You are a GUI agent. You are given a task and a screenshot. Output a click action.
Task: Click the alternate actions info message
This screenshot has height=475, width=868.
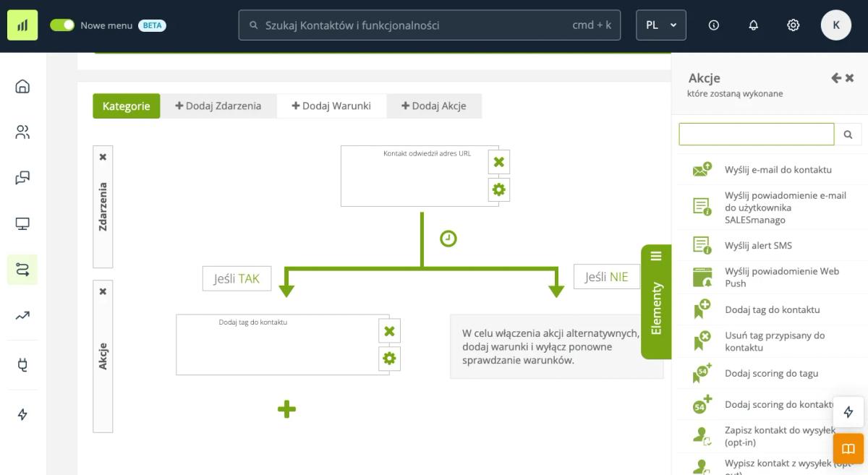point(556,346)
